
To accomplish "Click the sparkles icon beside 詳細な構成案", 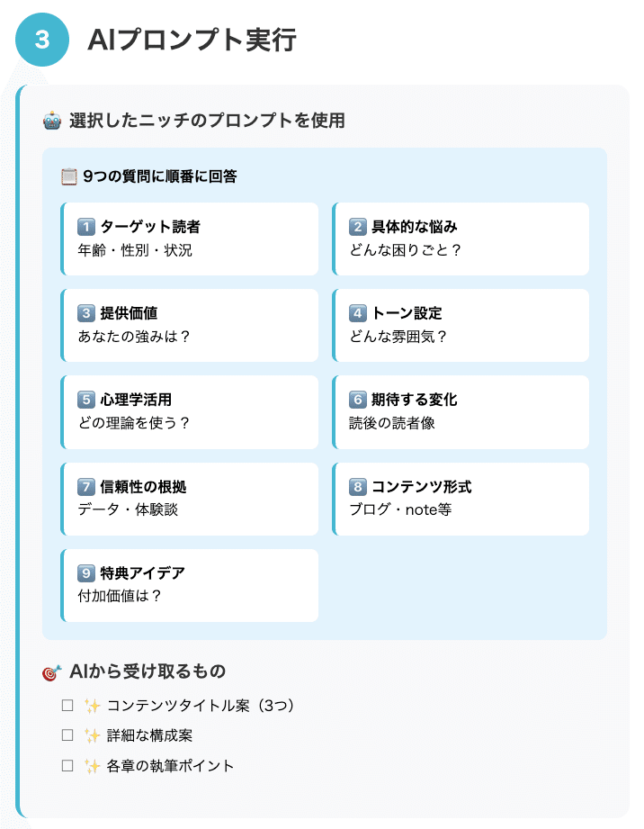I will [x=92, y=735].
